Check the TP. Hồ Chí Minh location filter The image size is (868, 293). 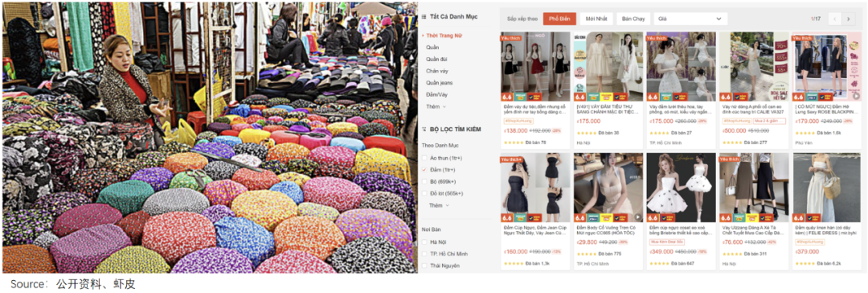tap(424, 254)
